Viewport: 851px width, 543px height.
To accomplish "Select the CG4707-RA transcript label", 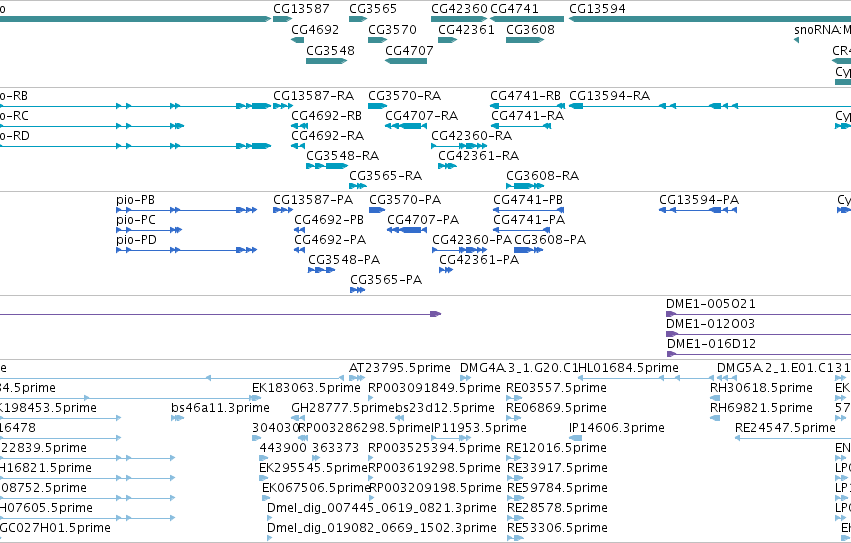I will pyautogui.click(x=422, y=116).
